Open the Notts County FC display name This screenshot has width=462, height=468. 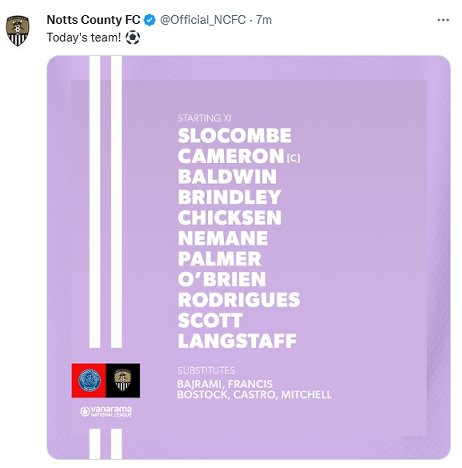click(93, 20)
